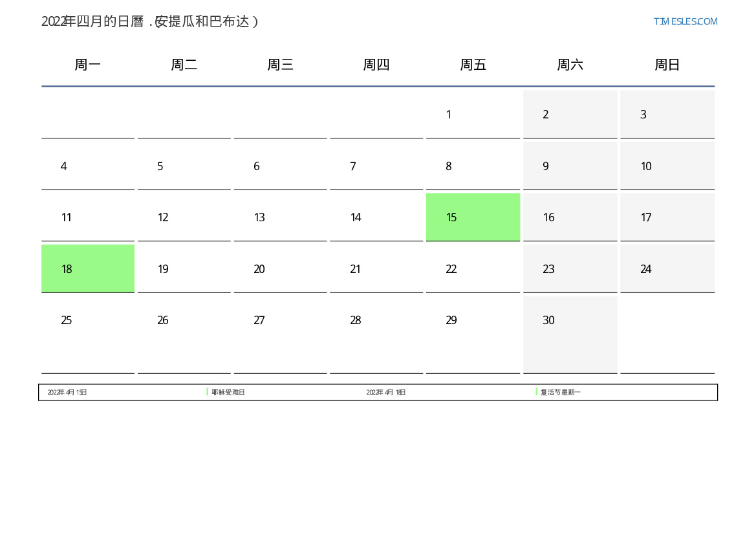Choose day 19 in the calendar
The width and height of the screenshot is (756, 535).
(x=184, y=268)
